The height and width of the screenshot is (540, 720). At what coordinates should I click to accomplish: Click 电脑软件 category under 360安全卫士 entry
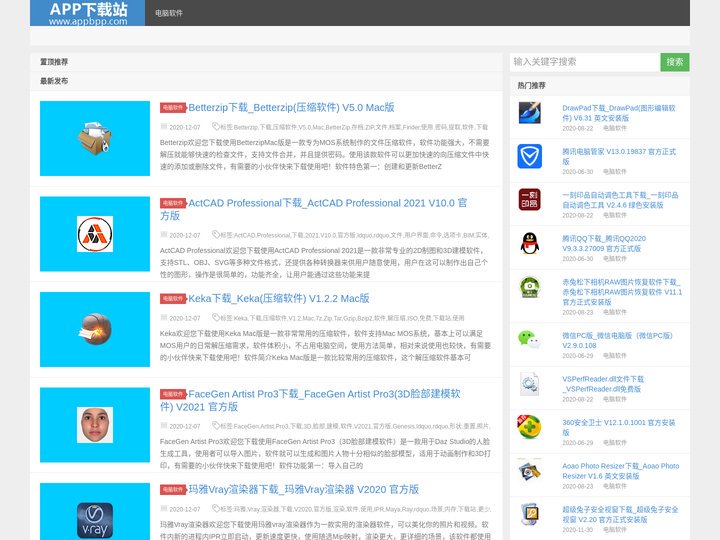614,443
